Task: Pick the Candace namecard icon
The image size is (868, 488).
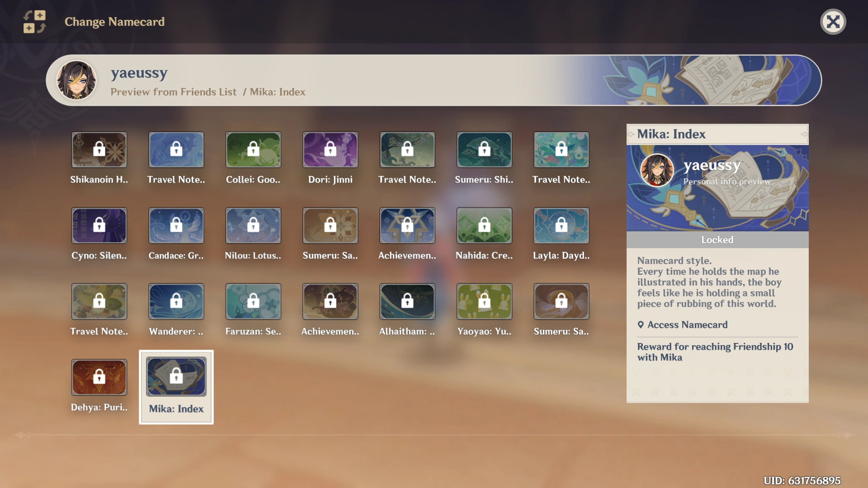Action: pos(176,225)
